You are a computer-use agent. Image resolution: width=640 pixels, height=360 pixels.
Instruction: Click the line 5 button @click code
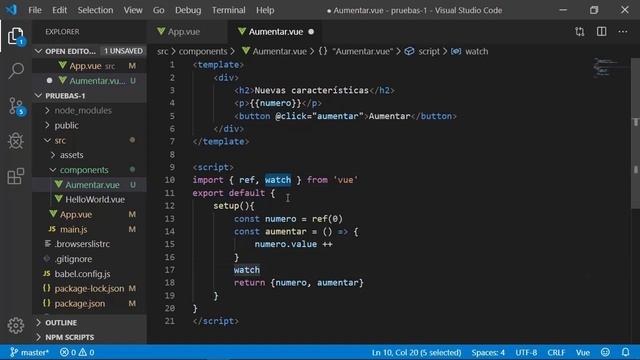point(345,116)
